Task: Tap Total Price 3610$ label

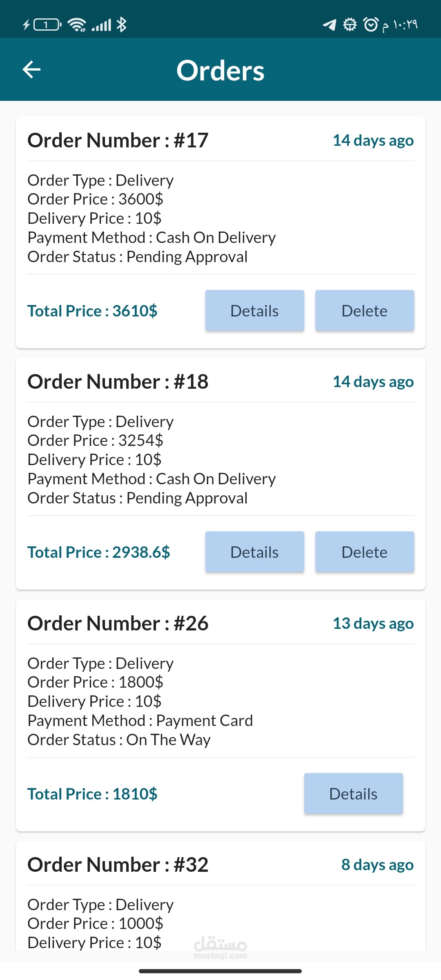Action: click(x=92, y=311)
